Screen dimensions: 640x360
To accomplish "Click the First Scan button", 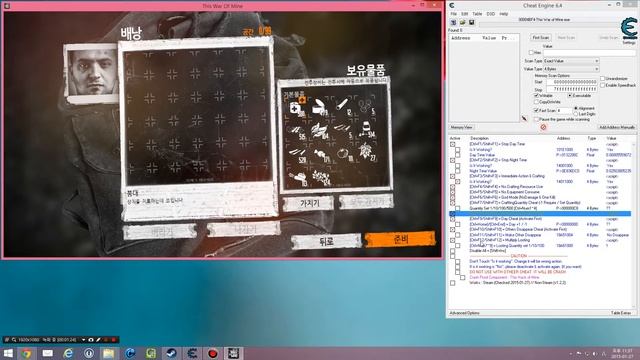I will pyautogui.click(x=541, y=38).
